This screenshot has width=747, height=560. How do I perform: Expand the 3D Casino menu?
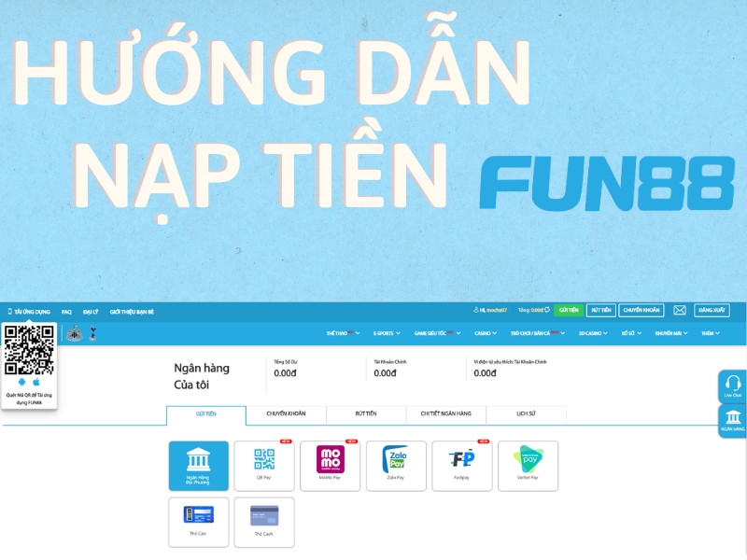click(593, 333)
